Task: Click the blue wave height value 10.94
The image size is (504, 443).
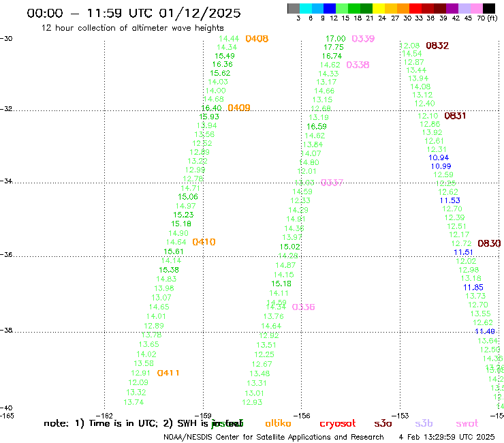Action: point(439,157)
